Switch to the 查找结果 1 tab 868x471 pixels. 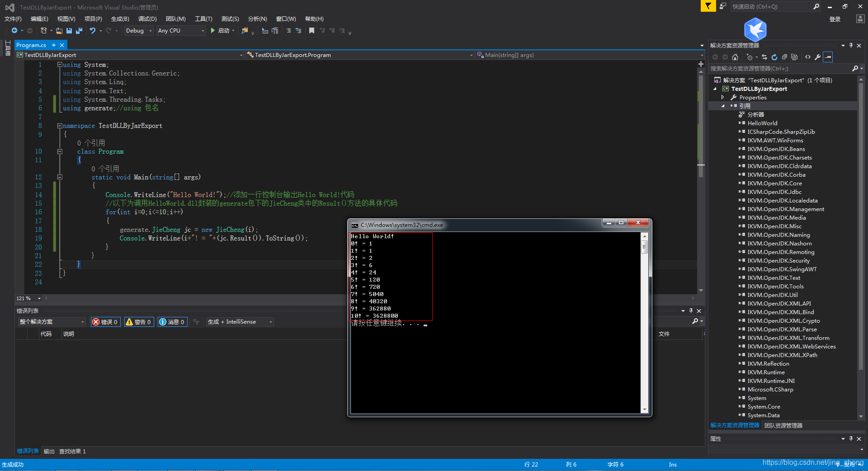[x=72, y=452]
